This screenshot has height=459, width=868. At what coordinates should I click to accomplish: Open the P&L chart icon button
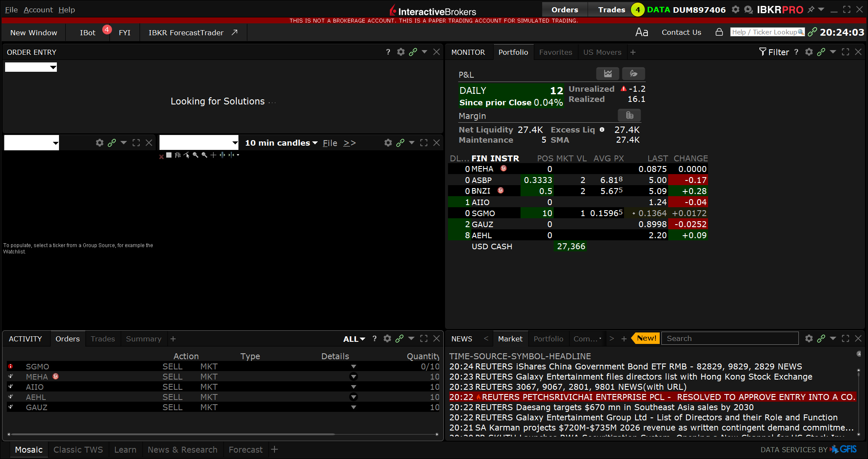(x=608, y=73)
